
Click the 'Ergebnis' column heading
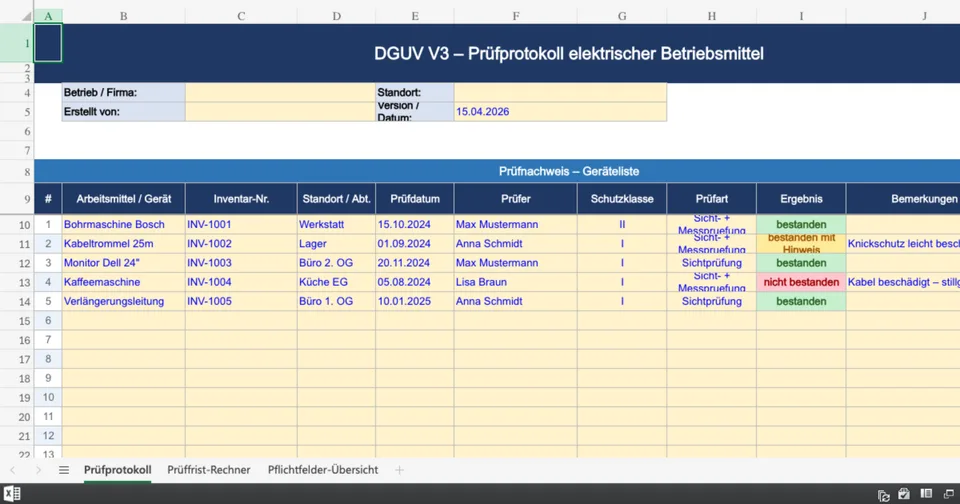click(x=801, y=199)
